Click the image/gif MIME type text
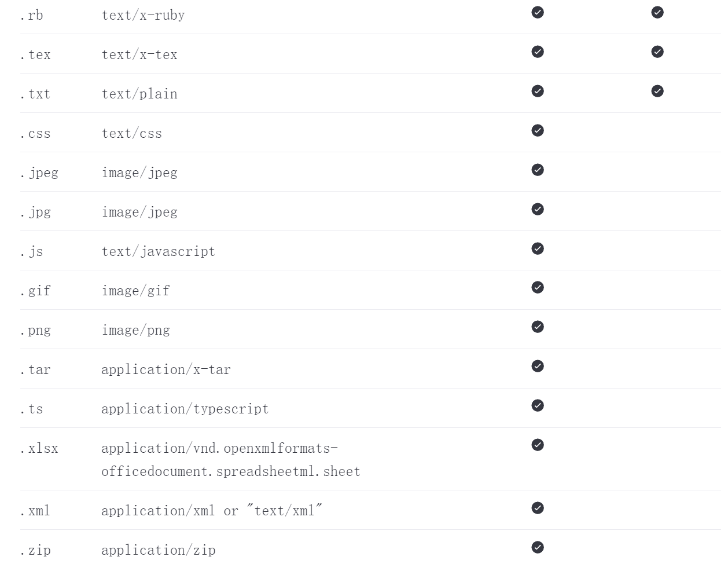The width and height of the screenshot is (728, 579). [x=135, y=291]
